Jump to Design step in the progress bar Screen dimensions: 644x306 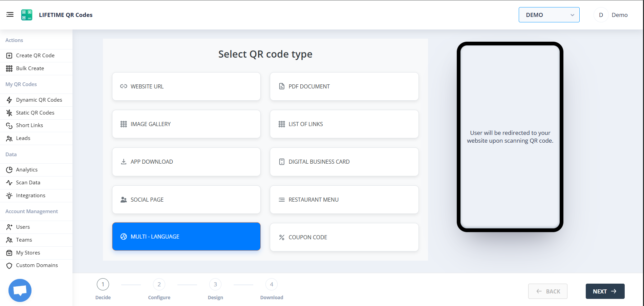click(x=215, y=284)
